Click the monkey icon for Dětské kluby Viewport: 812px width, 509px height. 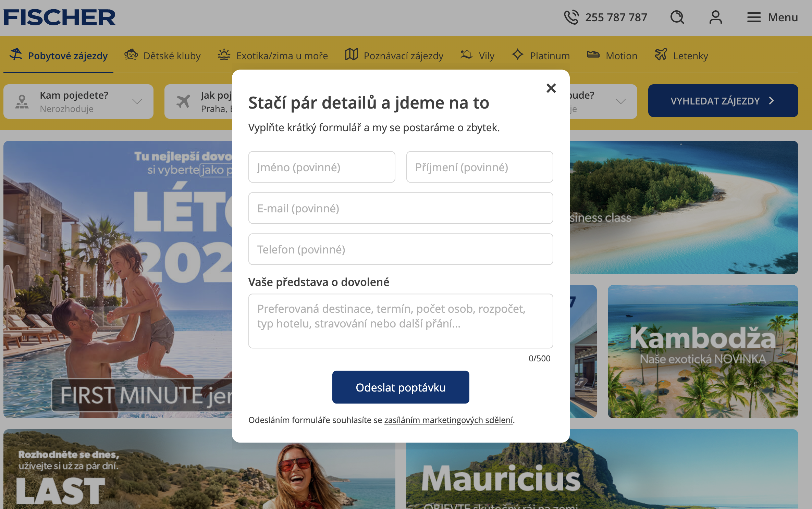[131, 54]
